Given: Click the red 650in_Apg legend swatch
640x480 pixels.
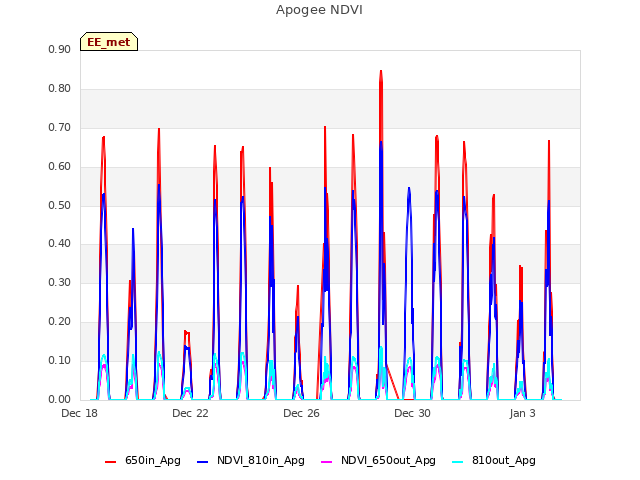Looking at the screenshot, I should [111, 462].
